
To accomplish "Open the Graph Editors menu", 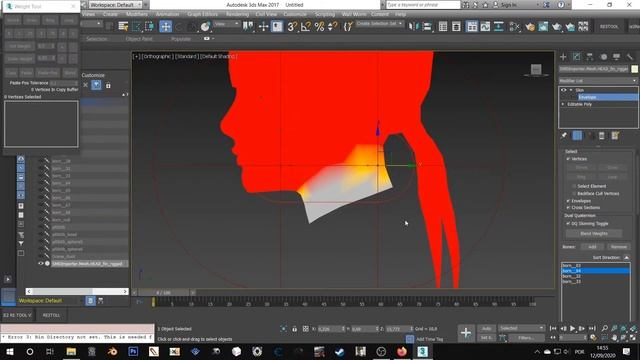I will coord(202,14).
